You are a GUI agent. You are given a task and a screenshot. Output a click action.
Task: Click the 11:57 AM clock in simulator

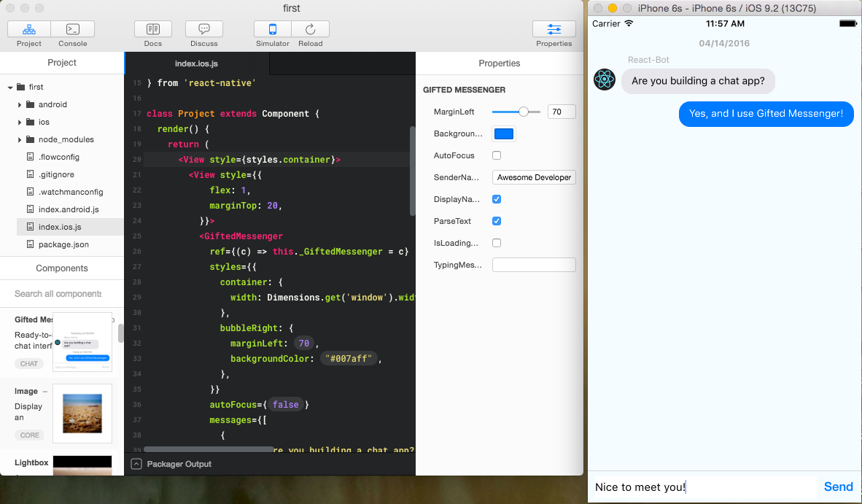[x=725, y=23]
